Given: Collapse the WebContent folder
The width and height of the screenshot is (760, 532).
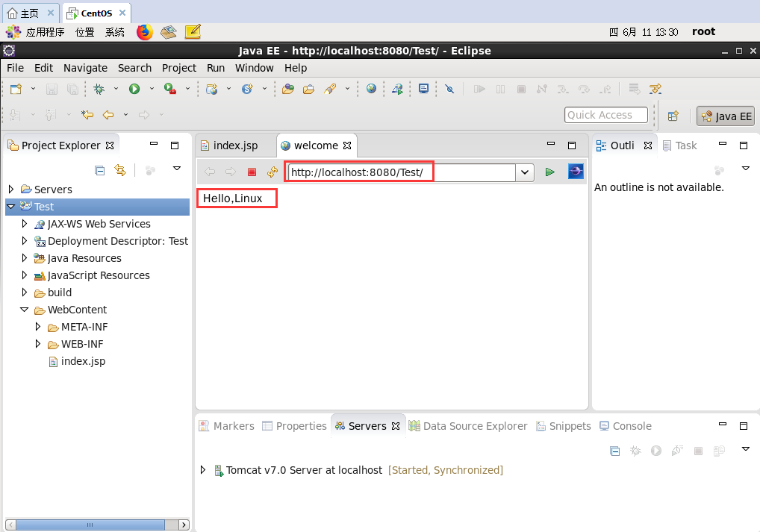Looking at the screenshot, I should pyautogui.click(x=24, y=310).
